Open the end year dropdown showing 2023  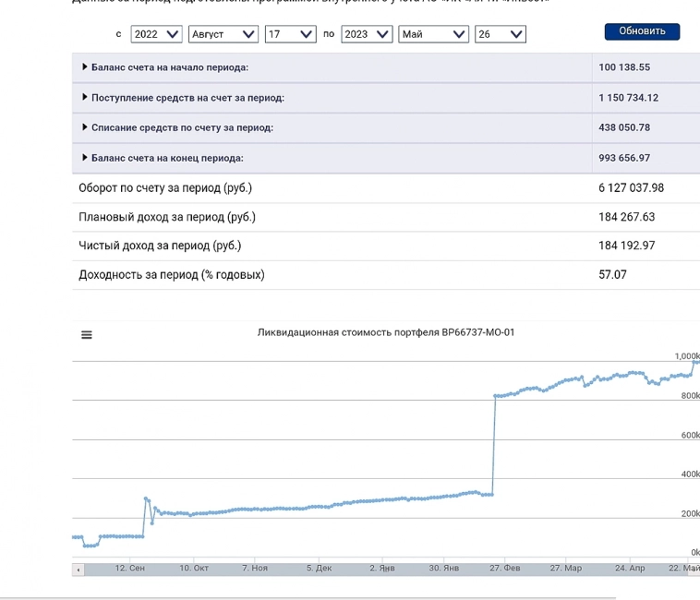(367, 34)
